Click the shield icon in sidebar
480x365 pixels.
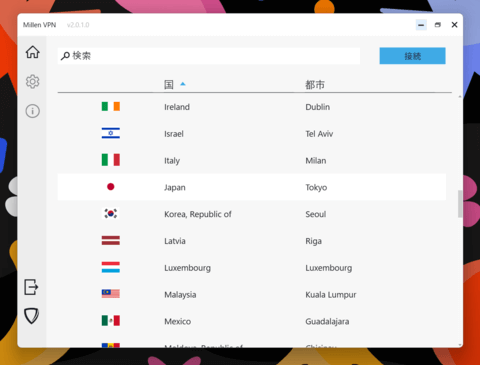tap(32, 316)
